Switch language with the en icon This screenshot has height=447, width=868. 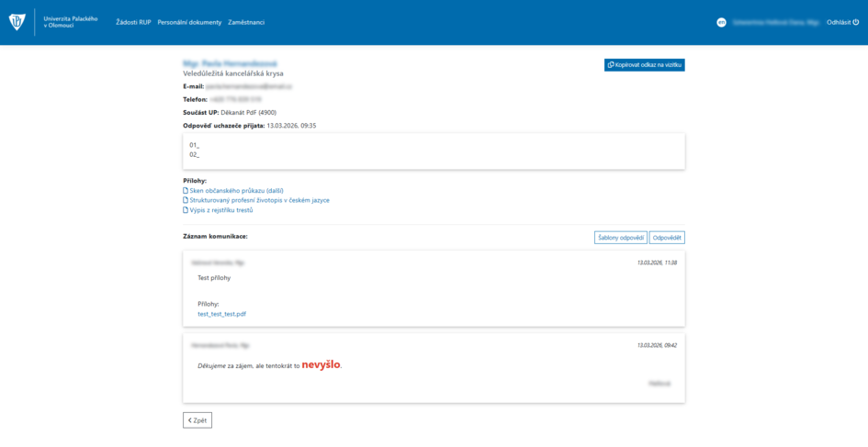point(721,23)
